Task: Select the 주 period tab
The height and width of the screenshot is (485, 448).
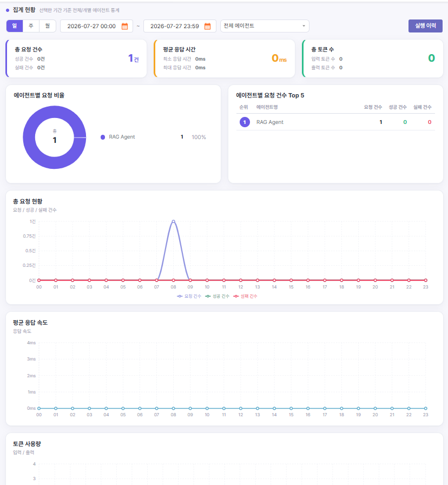Action: point(31,26)
